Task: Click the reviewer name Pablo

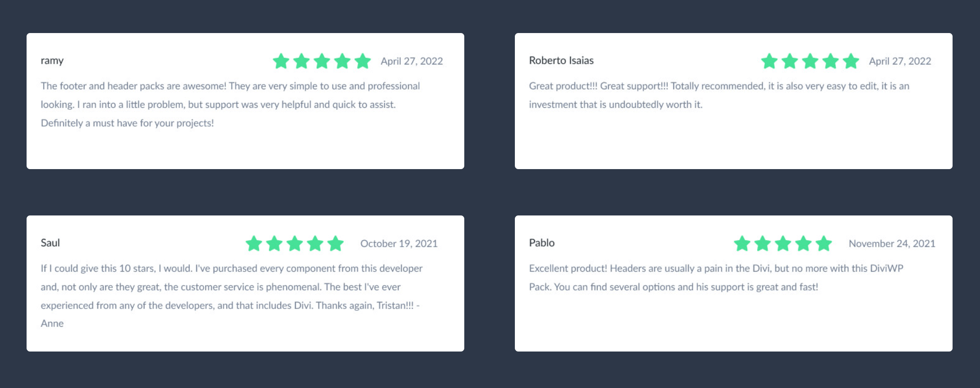Action: [542, 243]
